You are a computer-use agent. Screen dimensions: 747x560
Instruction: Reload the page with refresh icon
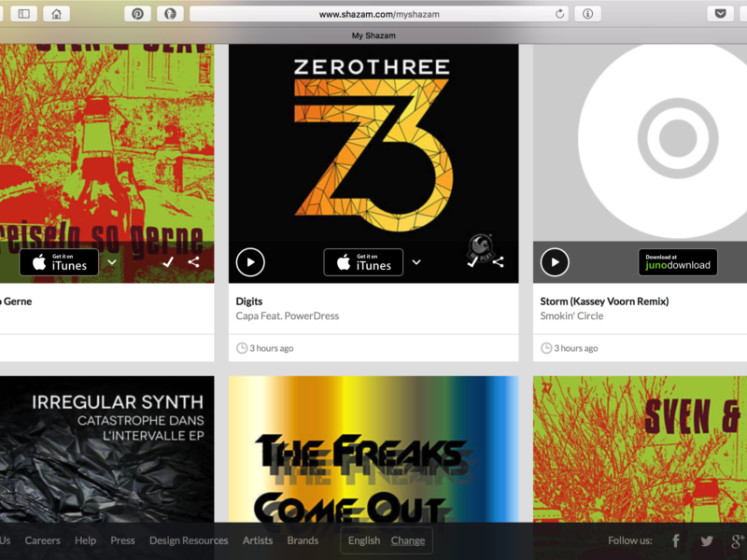coord(559,14)
